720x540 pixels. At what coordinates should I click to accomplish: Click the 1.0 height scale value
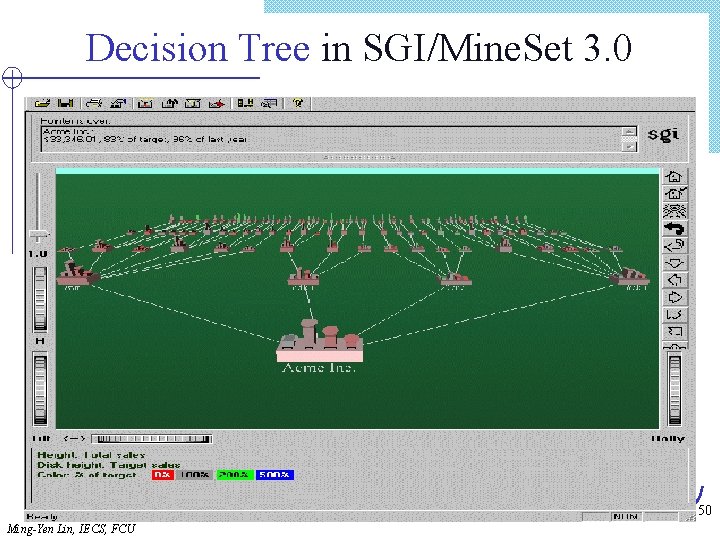tap(38, 253)
